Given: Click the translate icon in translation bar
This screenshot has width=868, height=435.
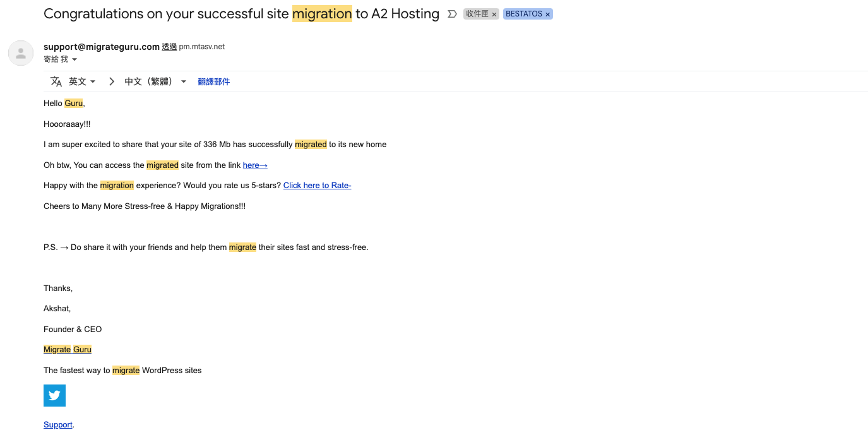Looking at the screenshot, I should click(56, 81).
